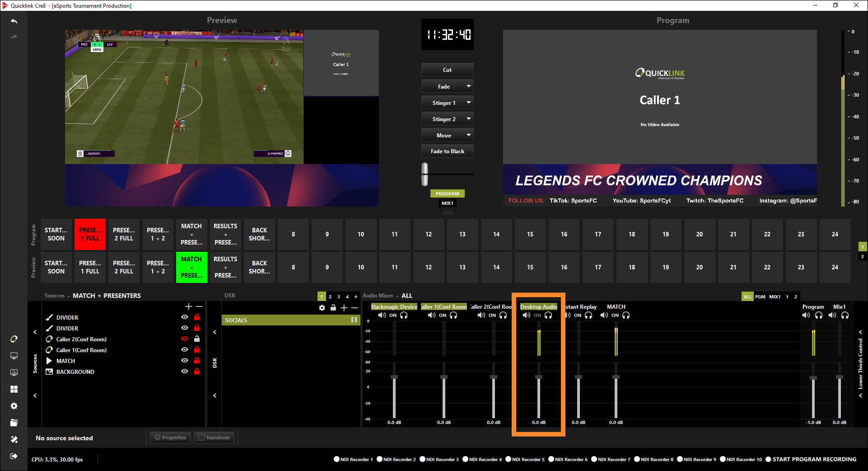Switch audio mixer to PGM tab
Screen dimensions: 868x471
tap(760, 297)
